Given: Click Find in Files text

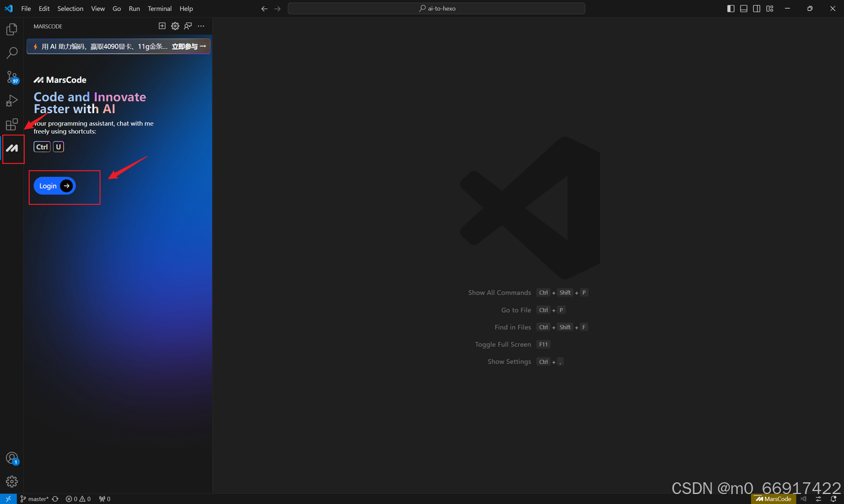Looking at the screenshot, I should click(513, 327).
